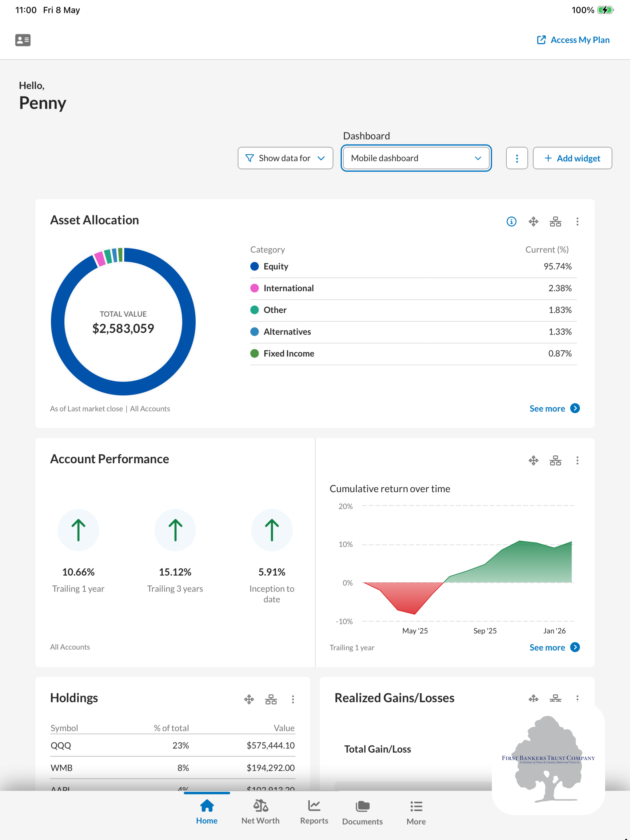Click the First Bankers Trust logo
The width and height of the screenshot is (630, 840).
[548, 759]
